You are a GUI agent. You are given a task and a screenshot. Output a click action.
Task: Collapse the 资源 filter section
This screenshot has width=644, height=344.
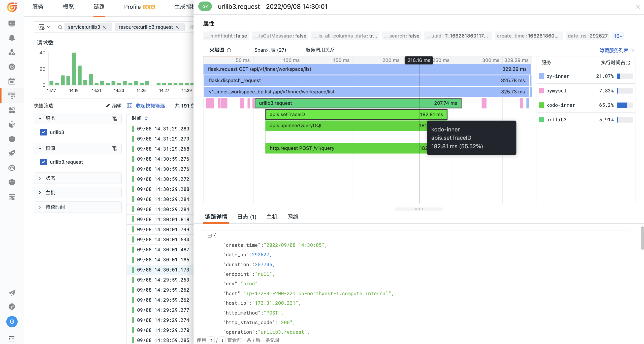40,148
